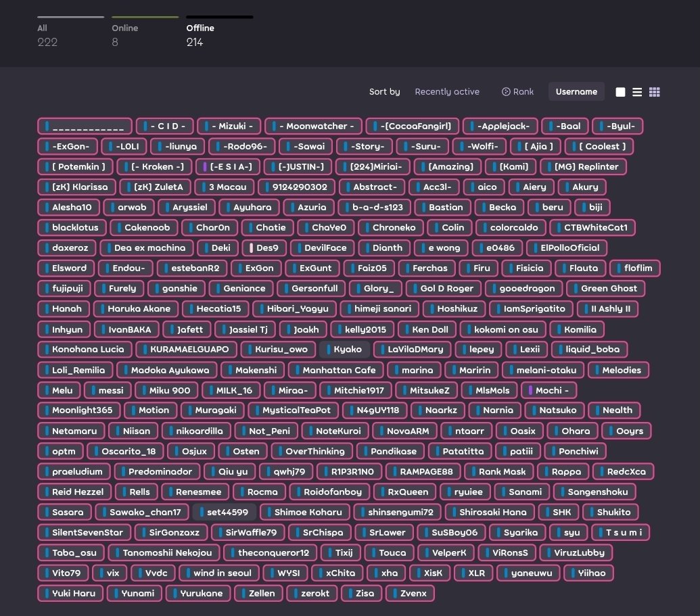Click kokomi on osu tag

tap(503, 330)
